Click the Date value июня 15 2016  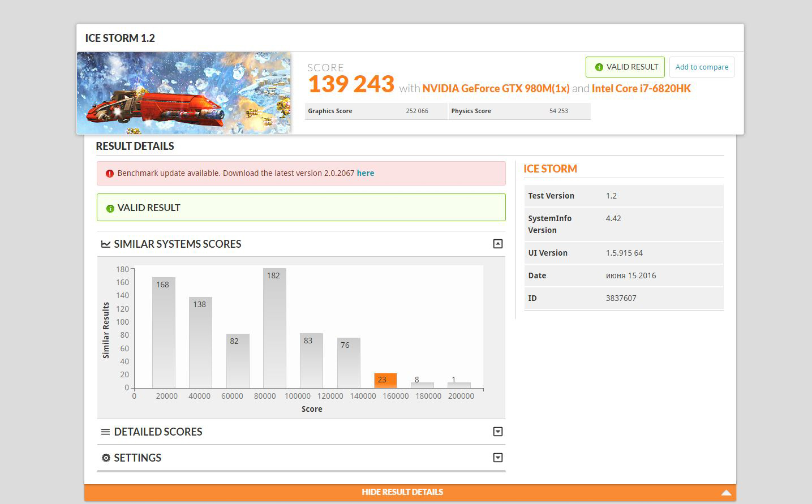click(631, 275)
